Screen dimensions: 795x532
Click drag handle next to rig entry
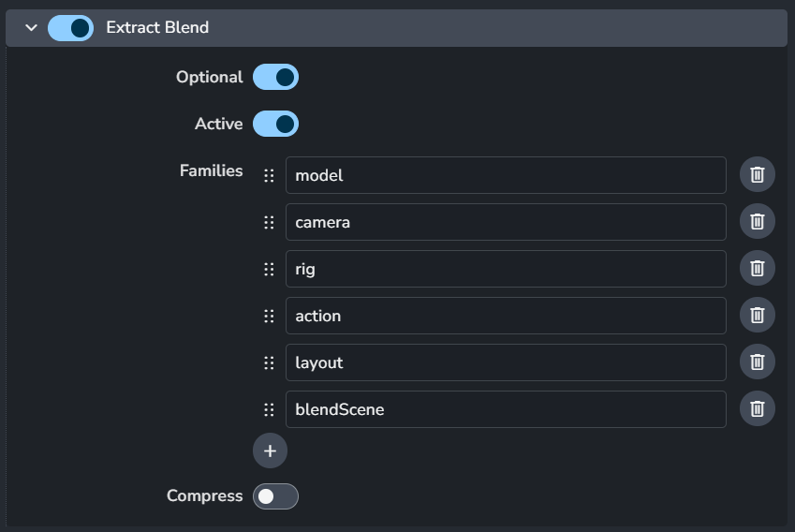pos(269,269)
